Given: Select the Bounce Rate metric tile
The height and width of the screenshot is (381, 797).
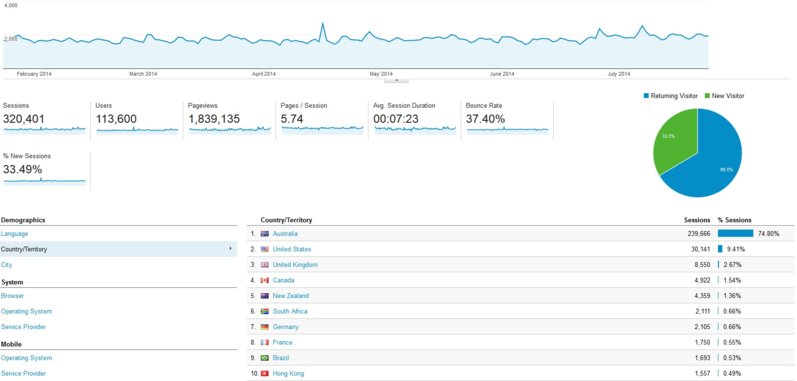Looking at the screenshot, I should click(x=507, y=119).
